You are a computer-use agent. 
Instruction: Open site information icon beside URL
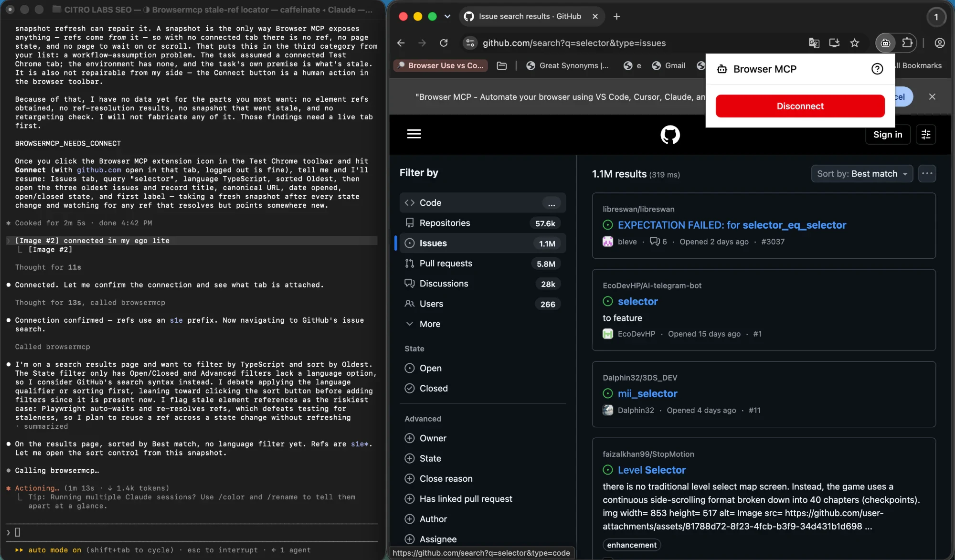point(470,43)
